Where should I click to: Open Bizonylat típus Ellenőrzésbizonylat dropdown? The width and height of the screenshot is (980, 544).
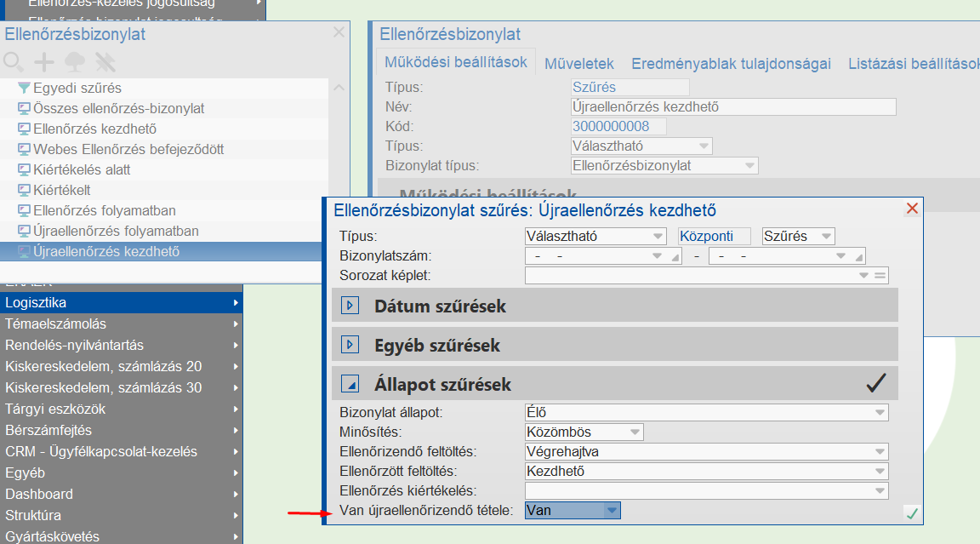(x=664, y=166)
